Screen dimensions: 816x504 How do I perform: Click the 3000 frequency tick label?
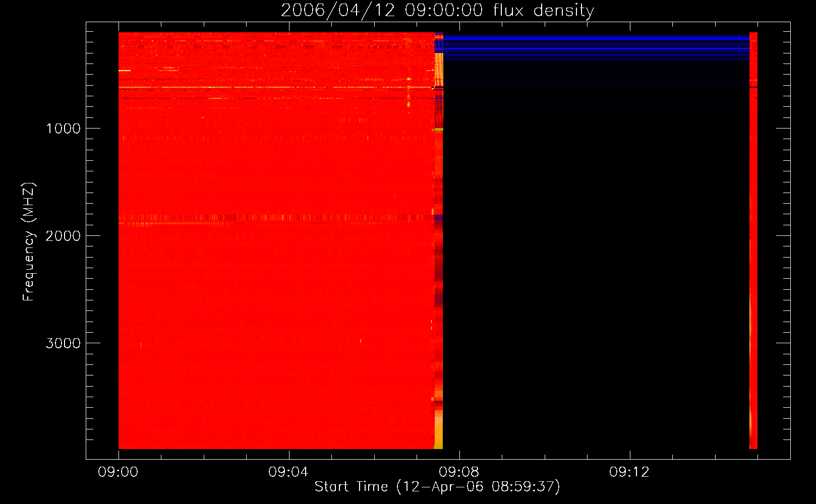click(x=63, y=343)
